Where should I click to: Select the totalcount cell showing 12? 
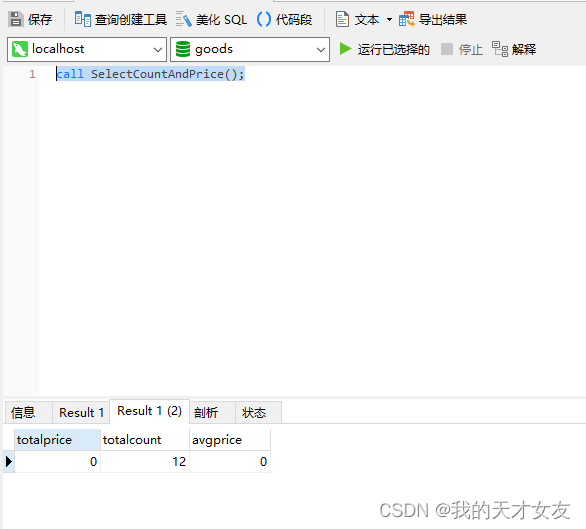145,462
